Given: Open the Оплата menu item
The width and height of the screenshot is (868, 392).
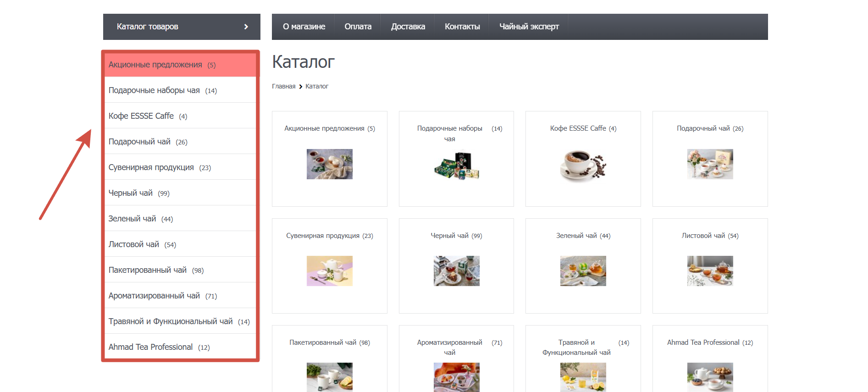Looking at the screenshot, I should pos(358,27).
